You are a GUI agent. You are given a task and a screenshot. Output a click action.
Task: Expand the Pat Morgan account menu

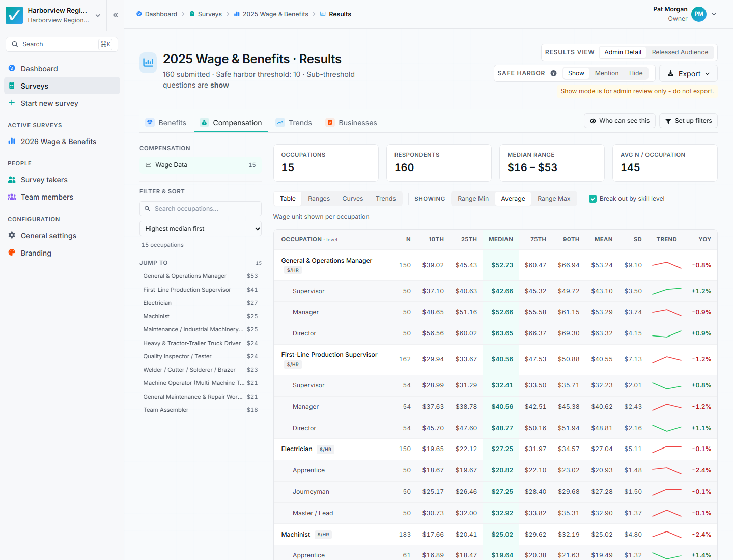coord(714,14)
